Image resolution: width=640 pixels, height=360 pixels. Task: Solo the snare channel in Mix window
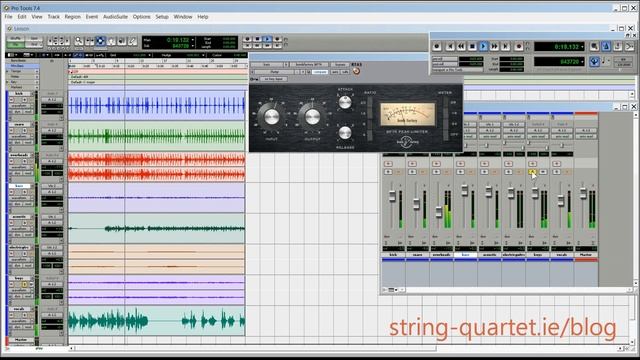pyautogui.click(x=412, y=172)
